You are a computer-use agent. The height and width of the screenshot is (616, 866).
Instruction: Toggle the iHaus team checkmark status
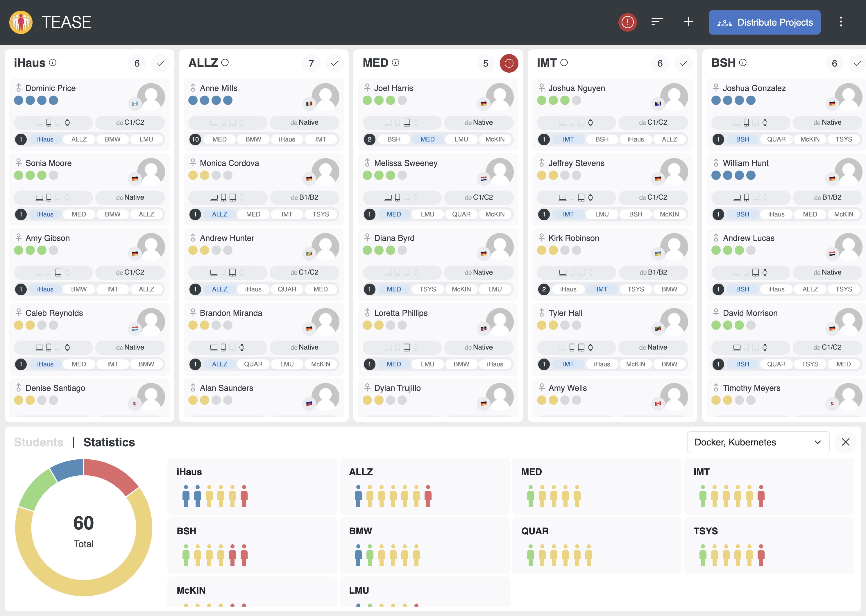[160, 63]
